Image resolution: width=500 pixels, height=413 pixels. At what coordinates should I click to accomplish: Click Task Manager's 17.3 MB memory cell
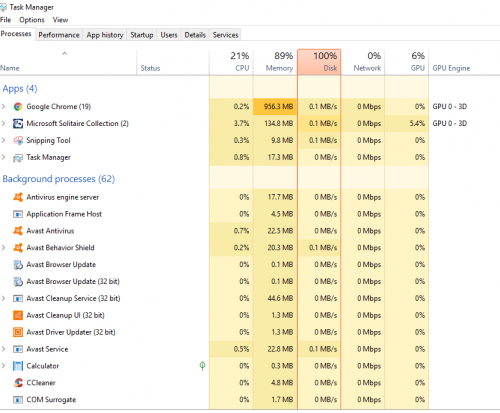tap(275, 157)
